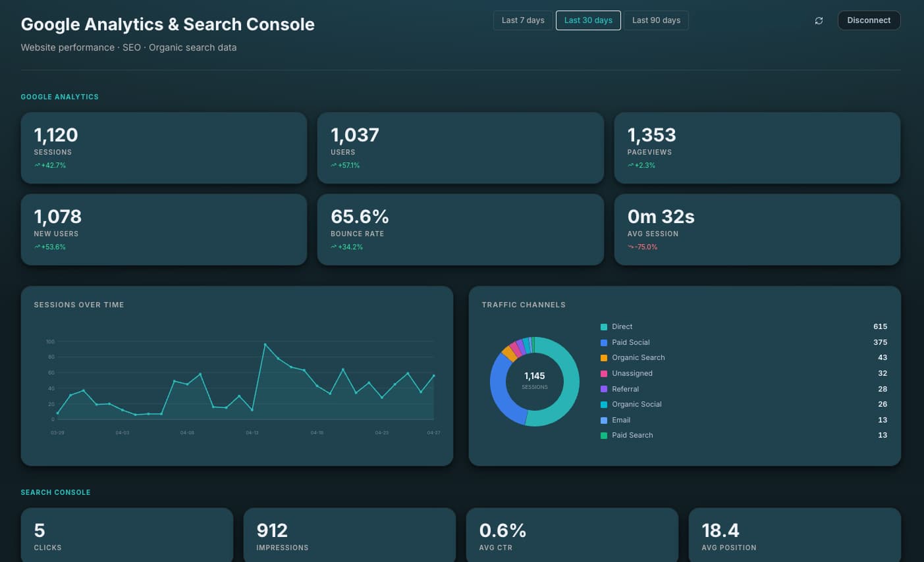Click the Email light-blue legend swatch
Screen dimensions: 924x562
point(604,421)
